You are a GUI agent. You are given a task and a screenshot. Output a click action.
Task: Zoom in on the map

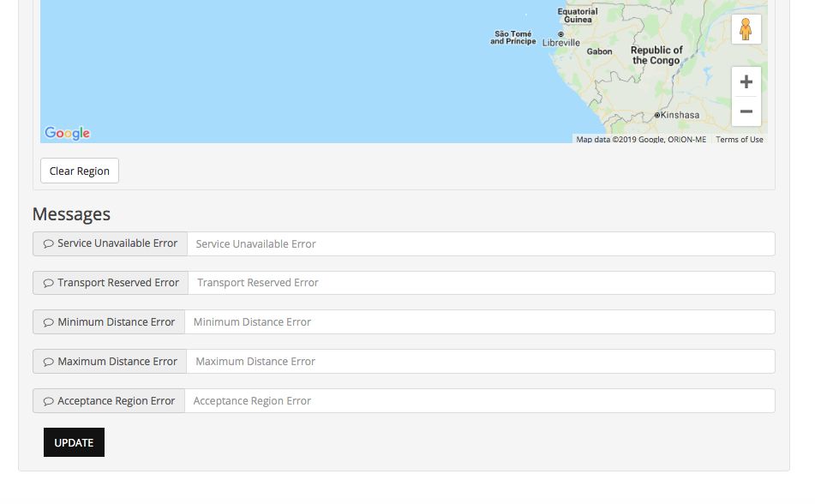(746, 82)
